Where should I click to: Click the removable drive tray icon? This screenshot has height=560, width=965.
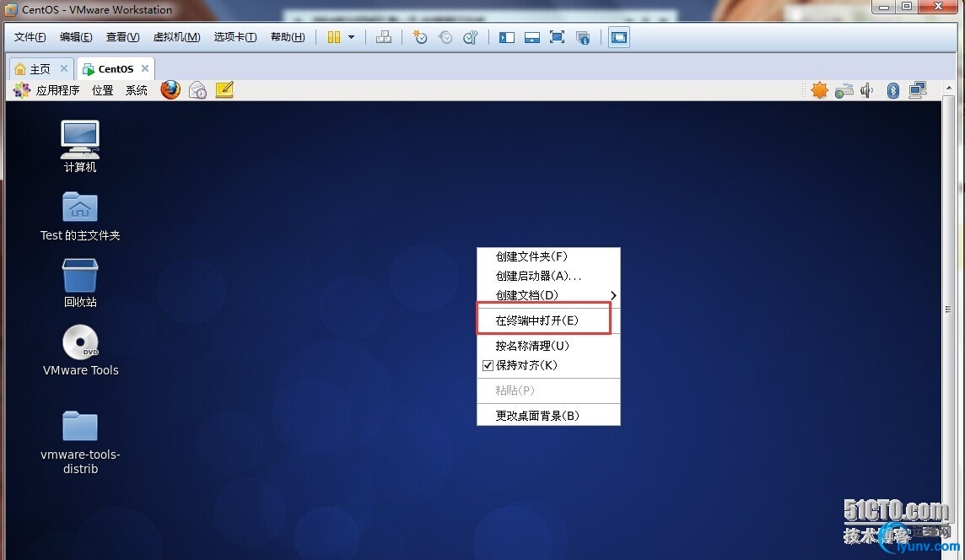pos(844,90)
